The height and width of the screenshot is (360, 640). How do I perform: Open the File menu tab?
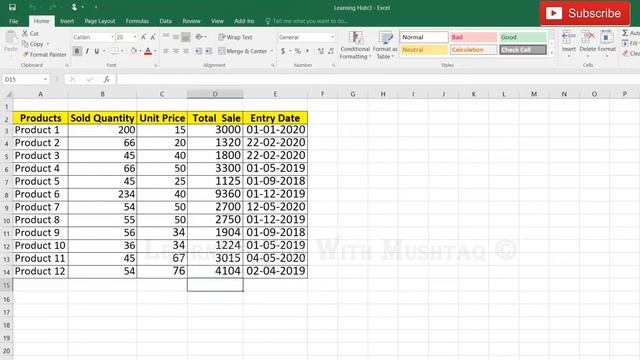tap(13, 21)
